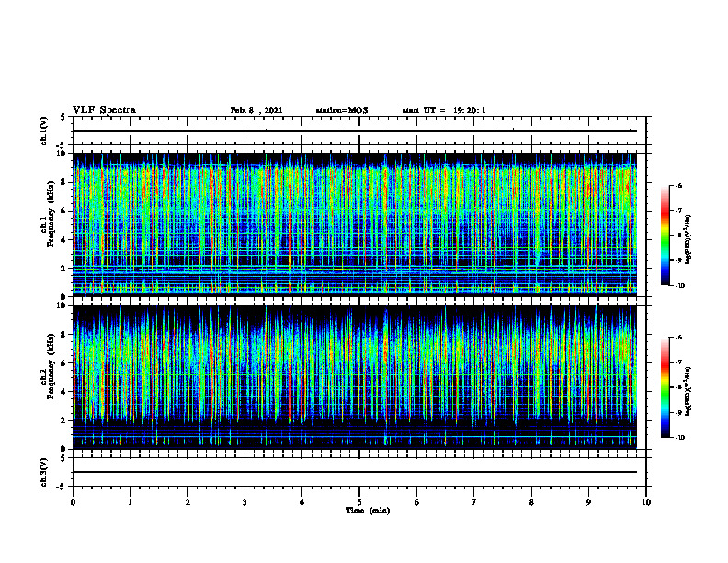728x563 pixels.
Task: Click the ch.1 voltage waveform trace
Action: 355,131
